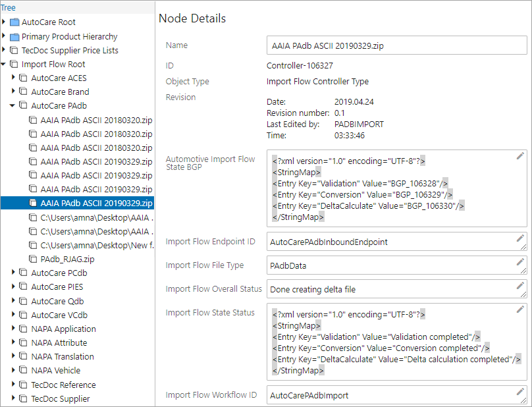The image size is (532, 407).
Task: Click the PAdb_RJAG.zip node icon
Action: [33, 259]
